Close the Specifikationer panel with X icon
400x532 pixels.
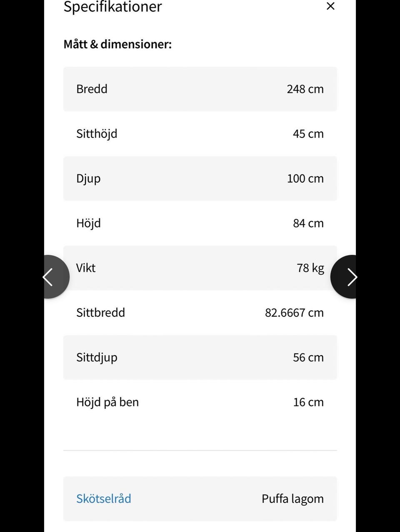330,6
